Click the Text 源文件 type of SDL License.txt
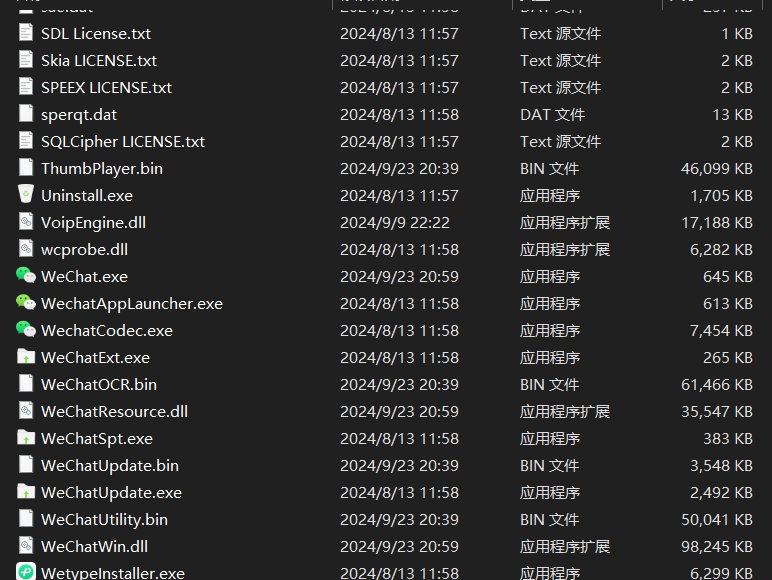The image size is (772, 580). tap(561, 33)
